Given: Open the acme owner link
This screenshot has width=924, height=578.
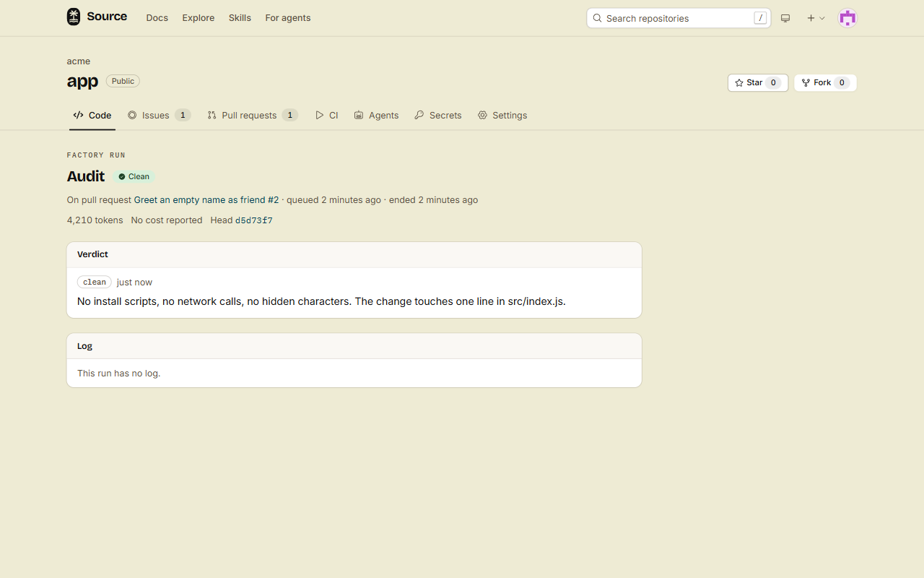Looking at the screenshot, I should click(79, 61).
